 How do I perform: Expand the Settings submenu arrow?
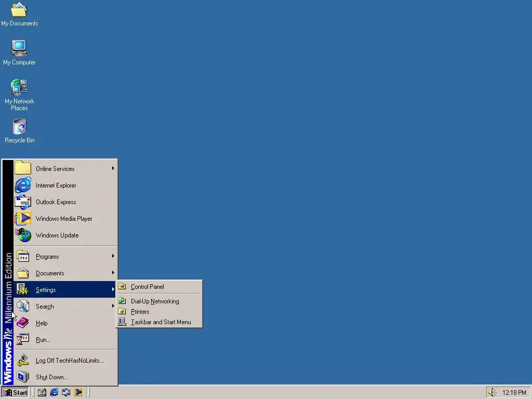point(113,289)
